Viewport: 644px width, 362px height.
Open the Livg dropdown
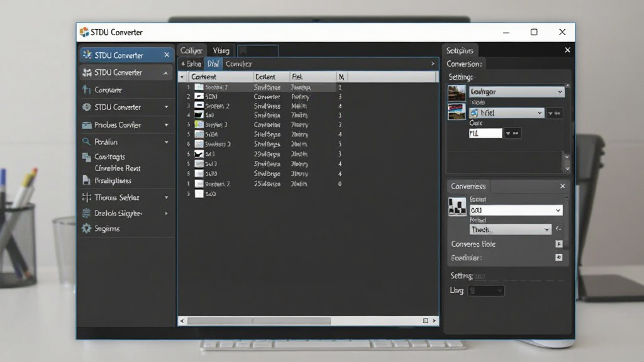pyautogui.click(x=486, y=290)
